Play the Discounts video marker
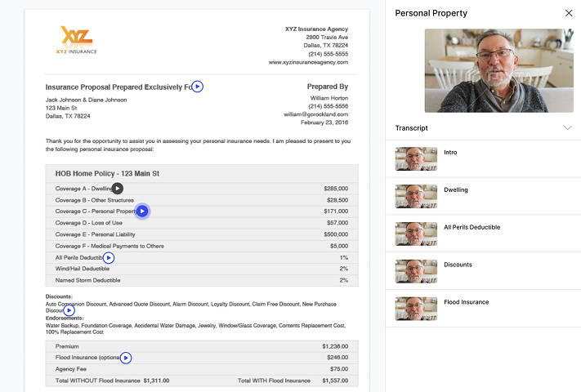Image resolution: width=581 pixels, height=392 pixels. [69, 310]
